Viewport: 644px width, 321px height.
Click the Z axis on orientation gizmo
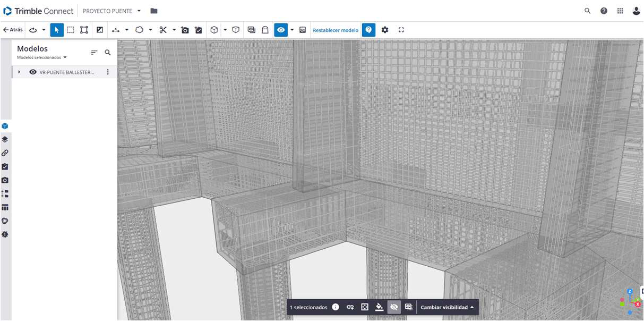(x=630, y=292)
